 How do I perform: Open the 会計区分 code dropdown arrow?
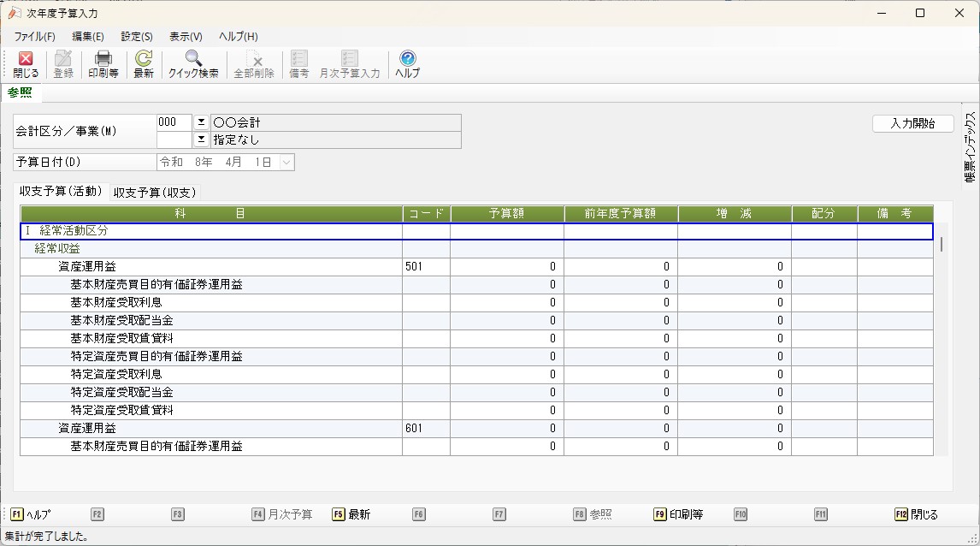click(x=202, y=122)
